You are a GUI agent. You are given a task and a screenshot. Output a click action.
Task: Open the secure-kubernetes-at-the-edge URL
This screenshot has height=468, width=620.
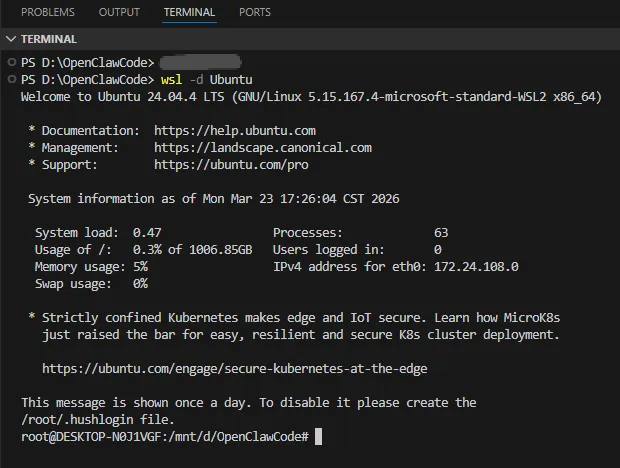click(x=235, y=368)
